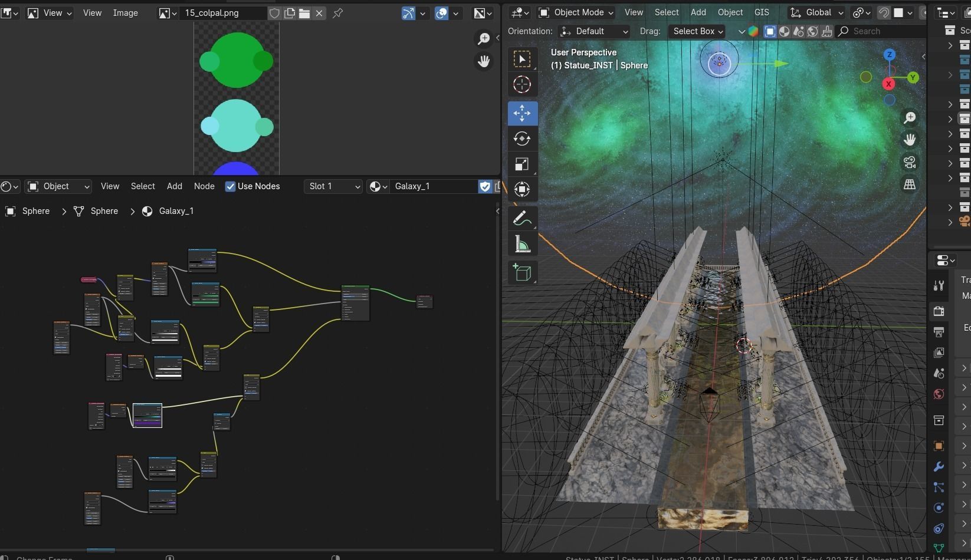Choose the Rotate tool
Image resolution: width=971 pixels, height=560 pixels.
pyautogui.click(x=522, y=139)
